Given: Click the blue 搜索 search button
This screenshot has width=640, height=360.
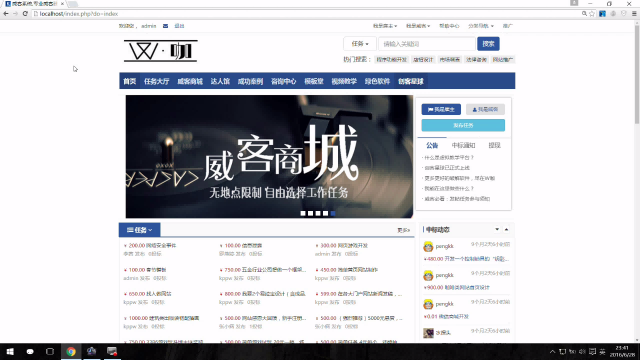Looking at the screenshot, I should click(x=488, y=44).
